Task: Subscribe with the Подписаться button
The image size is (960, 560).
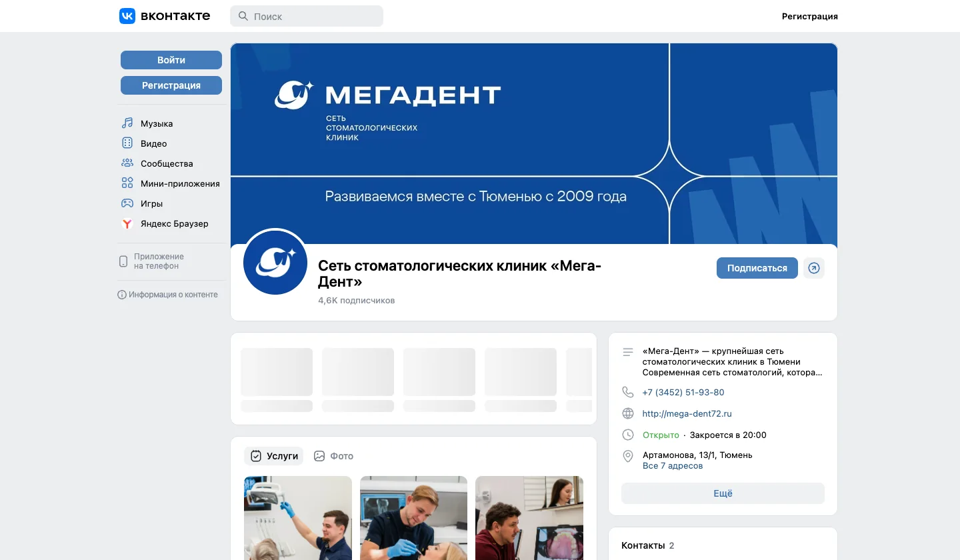Action: (757, 268)
